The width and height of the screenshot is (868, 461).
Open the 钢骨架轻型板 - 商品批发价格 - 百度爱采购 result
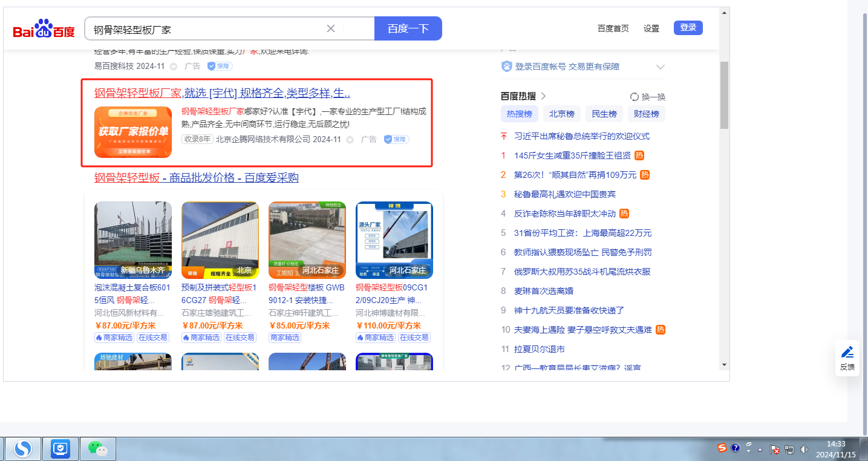click(197, 178)
